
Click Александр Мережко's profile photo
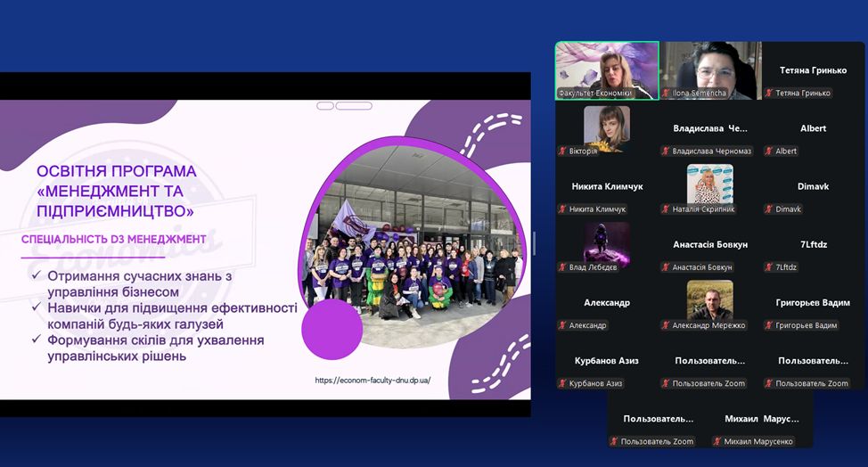click(709, 299)
